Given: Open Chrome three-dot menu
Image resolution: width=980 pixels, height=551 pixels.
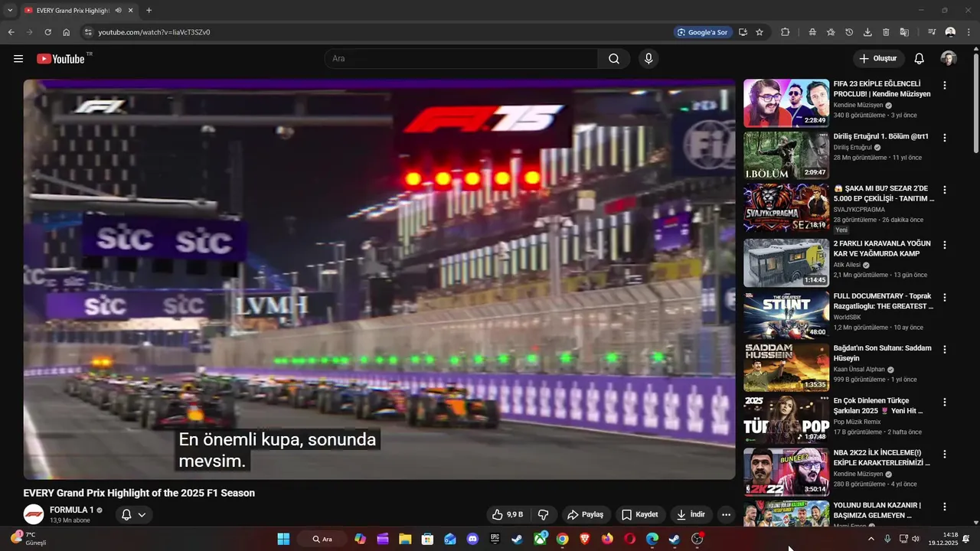Looking at the screenshot, I should [x=969, y=32].
